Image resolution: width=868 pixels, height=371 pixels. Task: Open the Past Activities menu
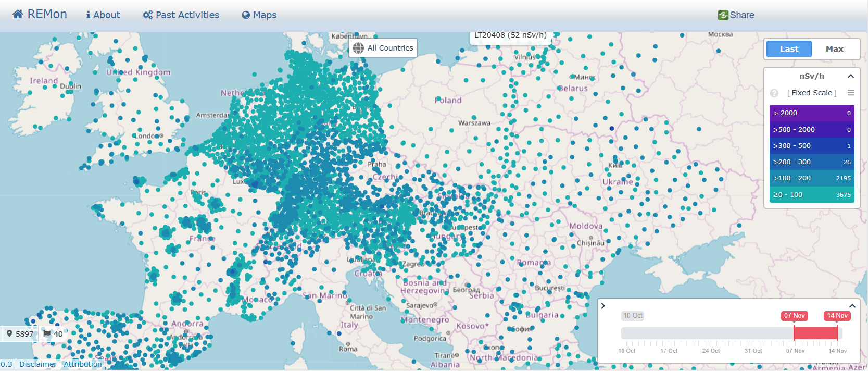(181, 15)
